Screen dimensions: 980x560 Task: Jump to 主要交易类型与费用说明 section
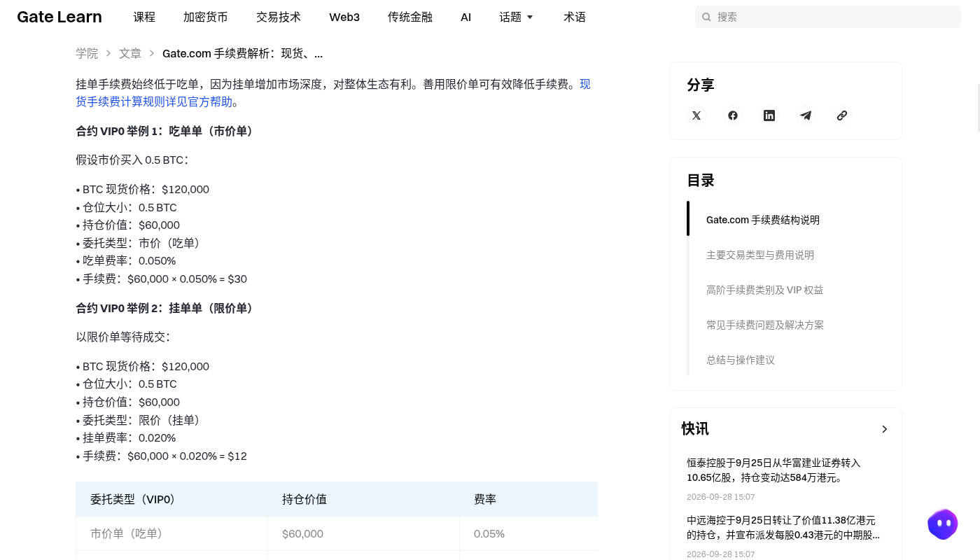pyautogui.click(x=760, y=255)
